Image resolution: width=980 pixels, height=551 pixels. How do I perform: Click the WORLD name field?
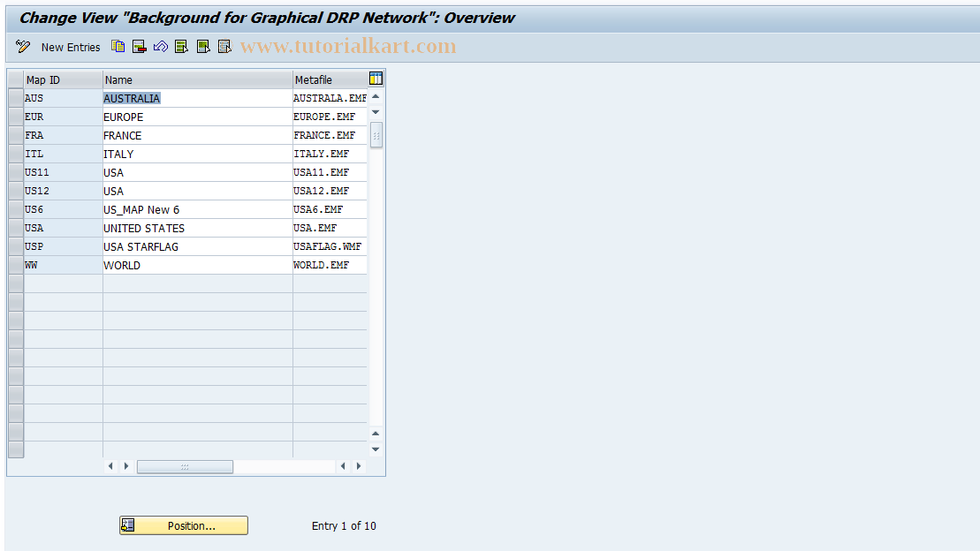tap(197, 265)
